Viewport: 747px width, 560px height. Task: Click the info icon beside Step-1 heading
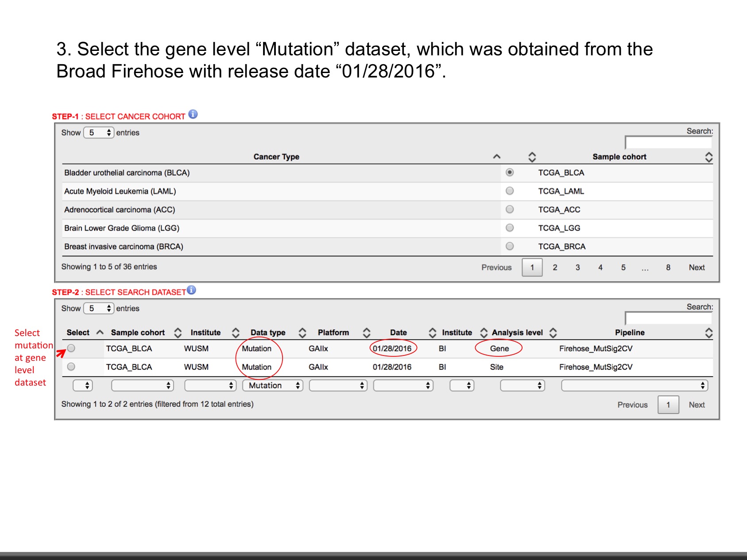tap(193, 114)
